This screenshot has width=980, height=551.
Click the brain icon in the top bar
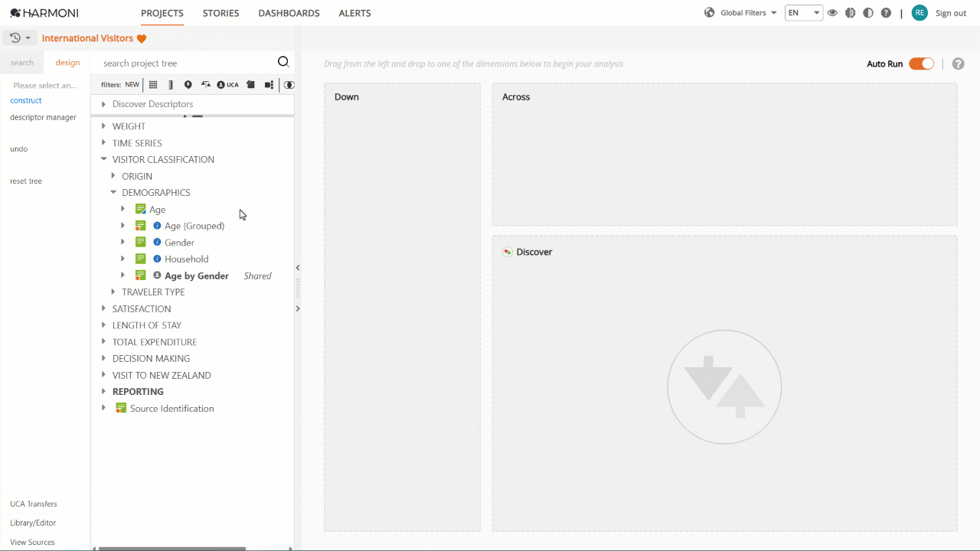850,13
